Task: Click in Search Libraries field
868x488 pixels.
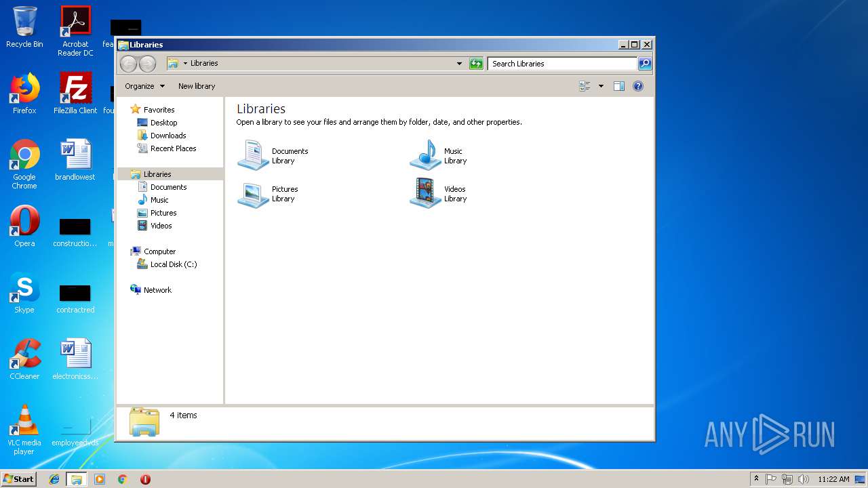Action: tap(562, 64)
